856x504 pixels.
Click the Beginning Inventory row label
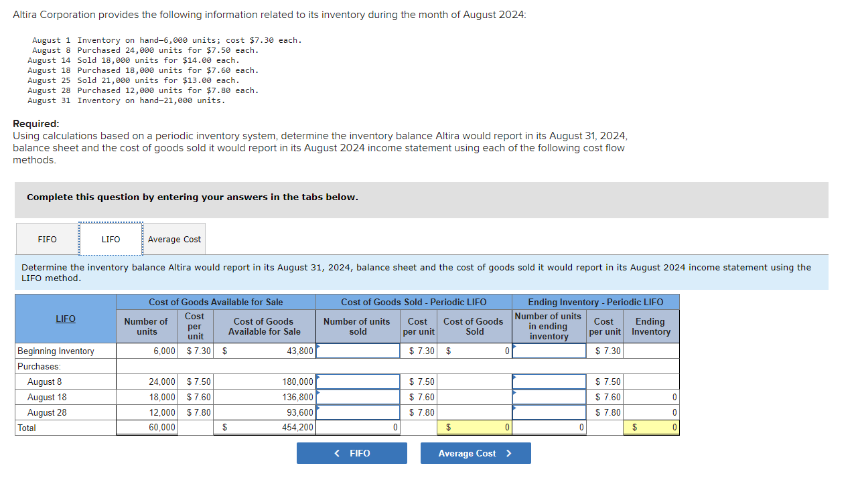66,351
